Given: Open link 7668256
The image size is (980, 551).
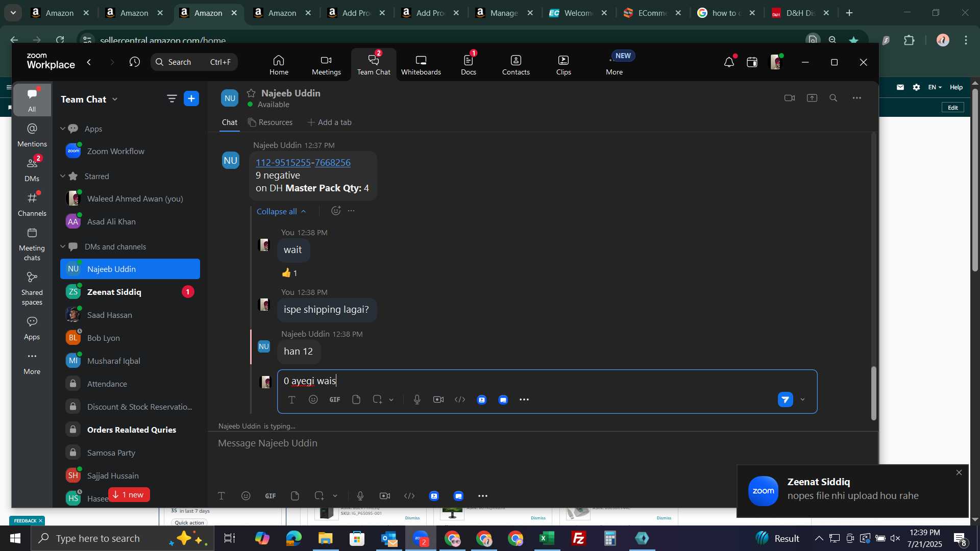Looking at the screenshot, I should point(333,162).
